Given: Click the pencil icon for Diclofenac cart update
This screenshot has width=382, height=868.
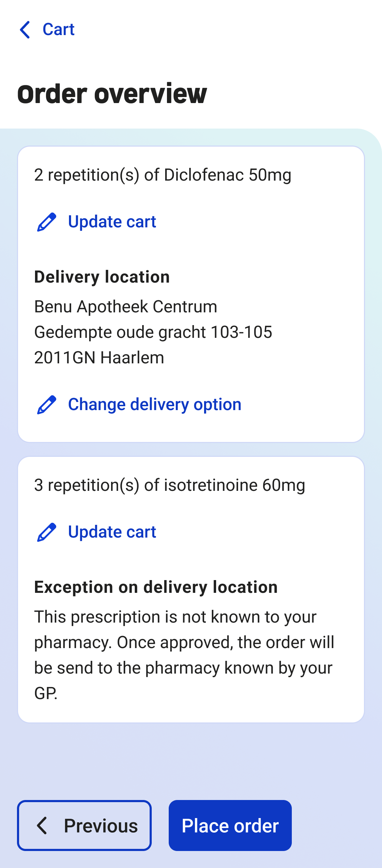Looking at the screenshot, I should tap(47, 222).
